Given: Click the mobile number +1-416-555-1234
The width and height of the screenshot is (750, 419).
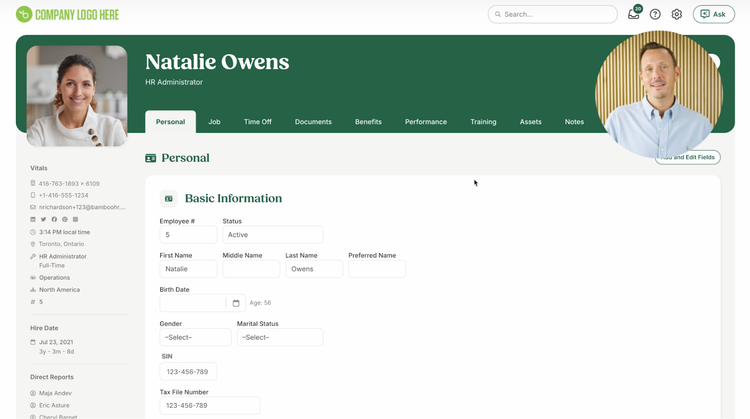Looking at the screenshot, I should pyautogui.click(x=64, y=196).
